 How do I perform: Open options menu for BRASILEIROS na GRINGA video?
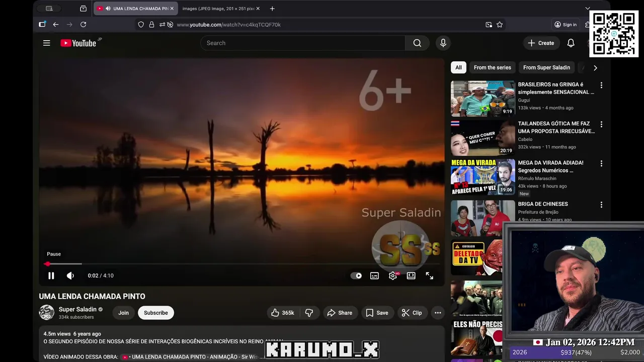tap(601, 85)
